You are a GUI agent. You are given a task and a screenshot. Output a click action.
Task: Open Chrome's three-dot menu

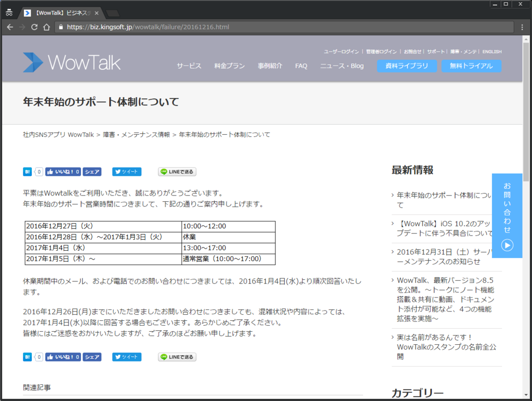click(522, 27)
